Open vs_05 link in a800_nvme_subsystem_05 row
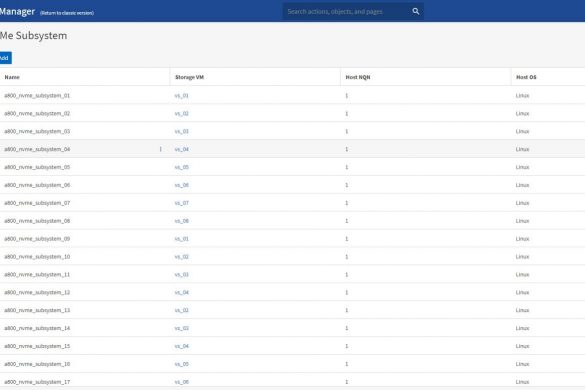Image resolution: width=585 pixels, height=390 pixels. 182,167
